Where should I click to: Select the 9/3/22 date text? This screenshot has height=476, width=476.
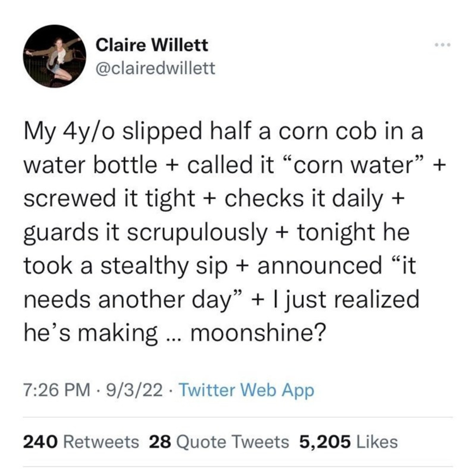(134, 390)
